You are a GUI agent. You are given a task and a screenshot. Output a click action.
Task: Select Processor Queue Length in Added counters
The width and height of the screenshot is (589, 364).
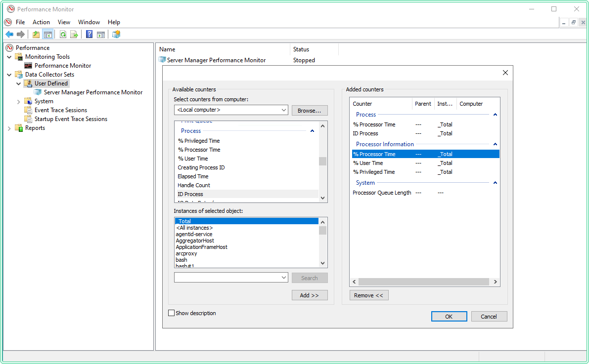[426, 193]
